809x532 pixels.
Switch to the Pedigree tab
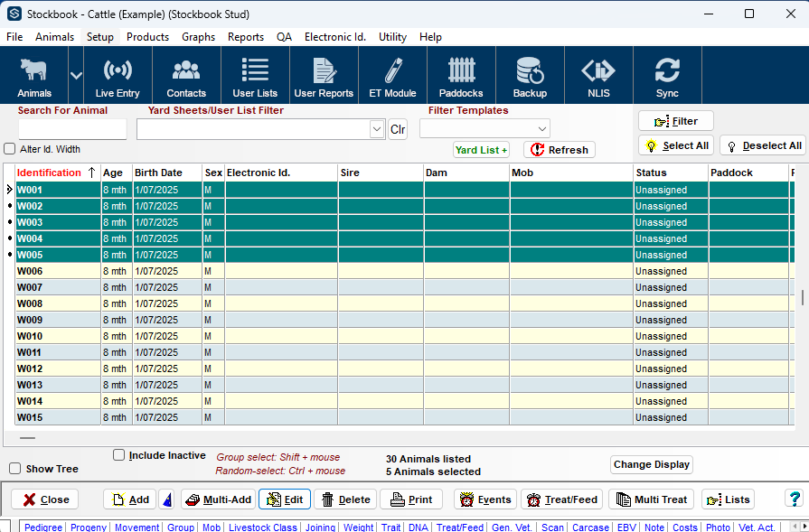click(42, 527)
